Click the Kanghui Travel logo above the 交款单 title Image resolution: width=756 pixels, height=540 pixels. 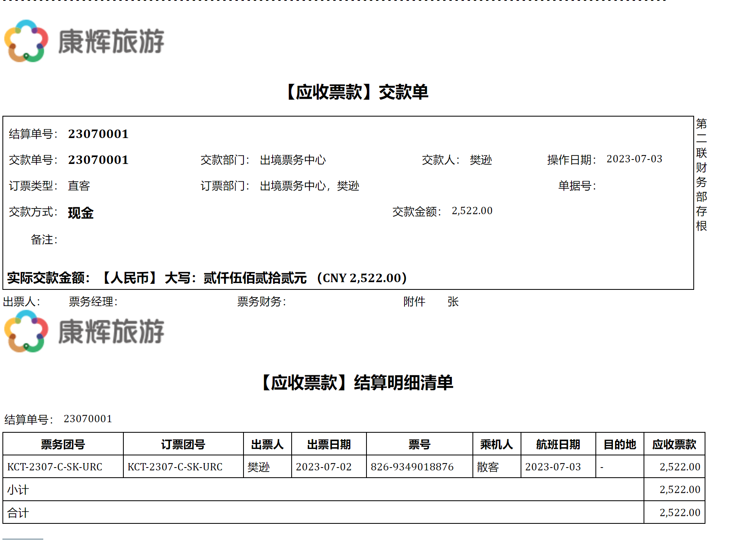(84, 41)
